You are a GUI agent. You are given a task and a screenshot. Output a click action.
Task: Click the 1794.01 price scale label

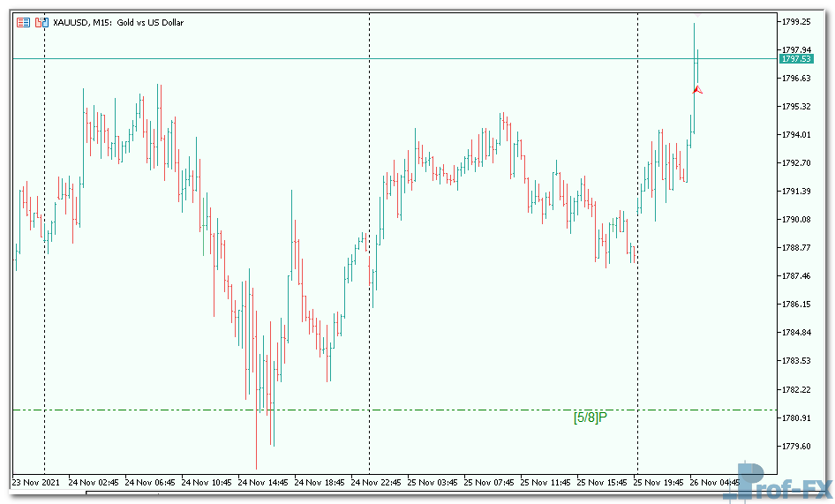click(x=796, y=134)
